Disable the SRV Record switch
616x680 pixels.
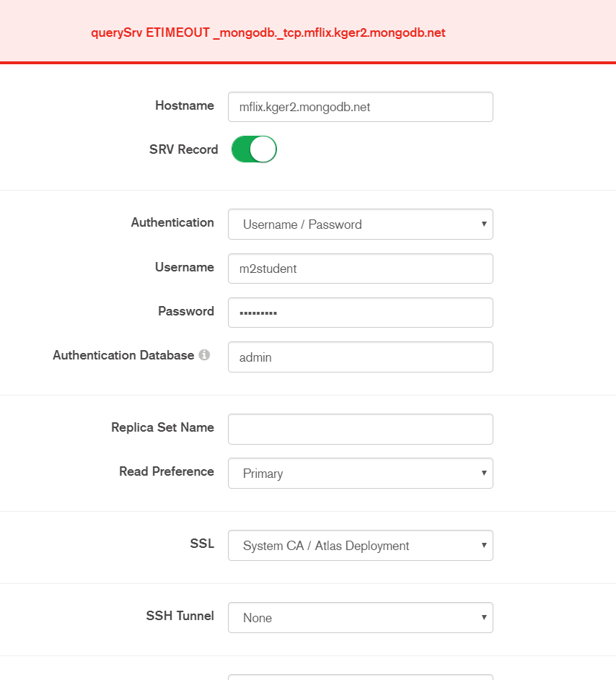pyautogui.click(x=254, y=149)
